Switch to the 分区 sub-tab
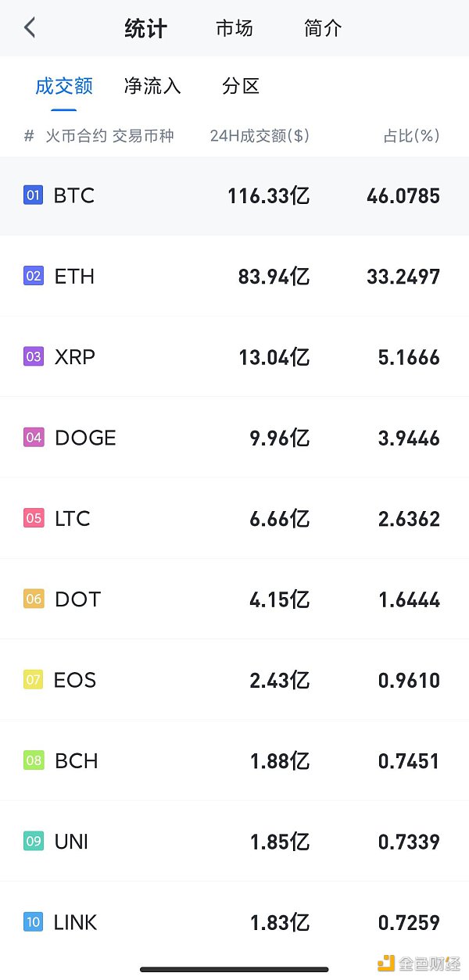Image resolution: width=469 pixels, height=980 pixels. point(241,86)
